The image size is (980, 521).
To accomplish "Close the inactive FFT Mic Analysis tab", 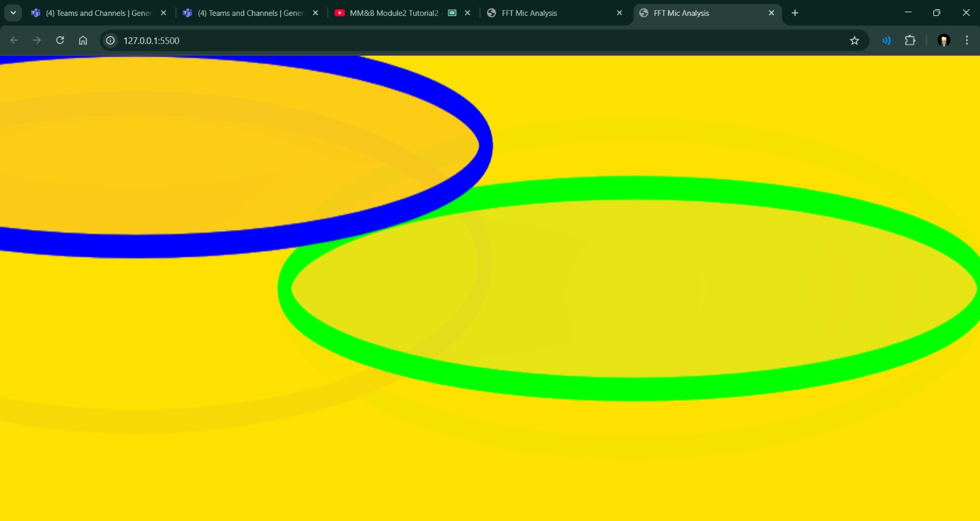I will pyautogui.click(x=619, y=13).
